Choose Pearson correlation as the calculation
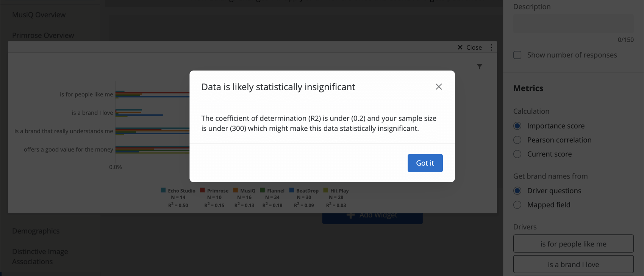This screenshot has width=644, height=276. tap(517, 140)
